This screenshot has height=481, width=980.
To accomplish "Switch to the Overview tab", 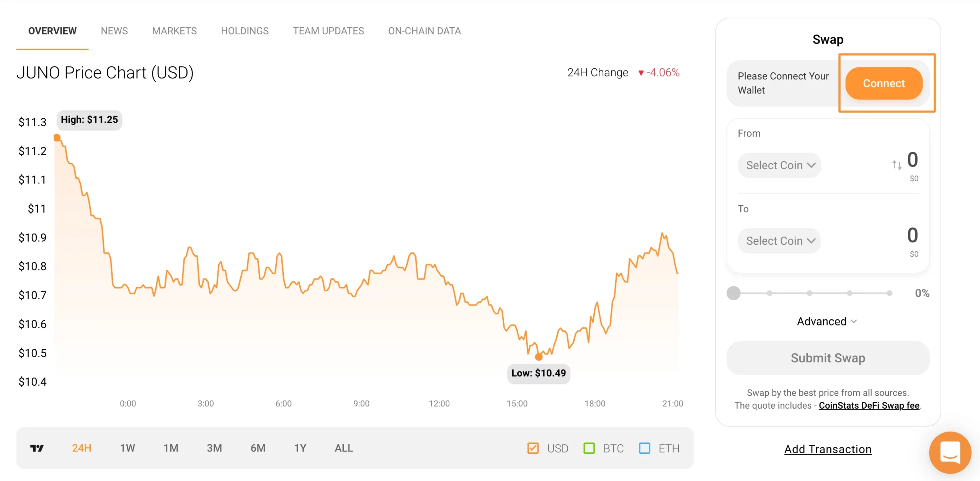I will (x=52, y=31).
